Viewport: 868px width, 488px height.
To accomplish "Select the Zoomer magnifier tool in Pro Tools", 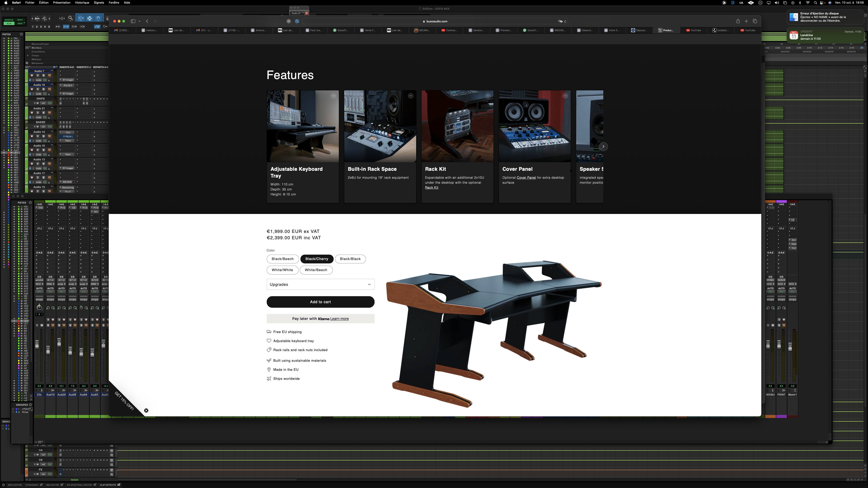I will tap(71, 18).
